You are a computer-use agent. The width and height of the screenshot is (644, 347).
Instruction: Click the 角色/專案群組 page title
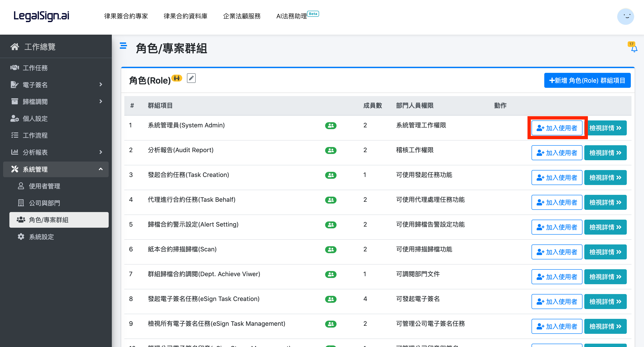click(x=171, y=48)
